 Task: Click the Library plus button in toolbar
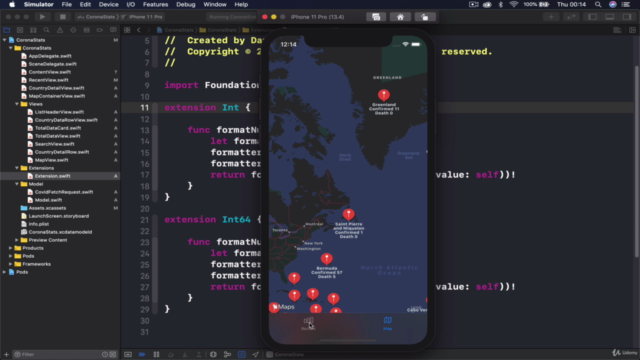tap(551, 17)
